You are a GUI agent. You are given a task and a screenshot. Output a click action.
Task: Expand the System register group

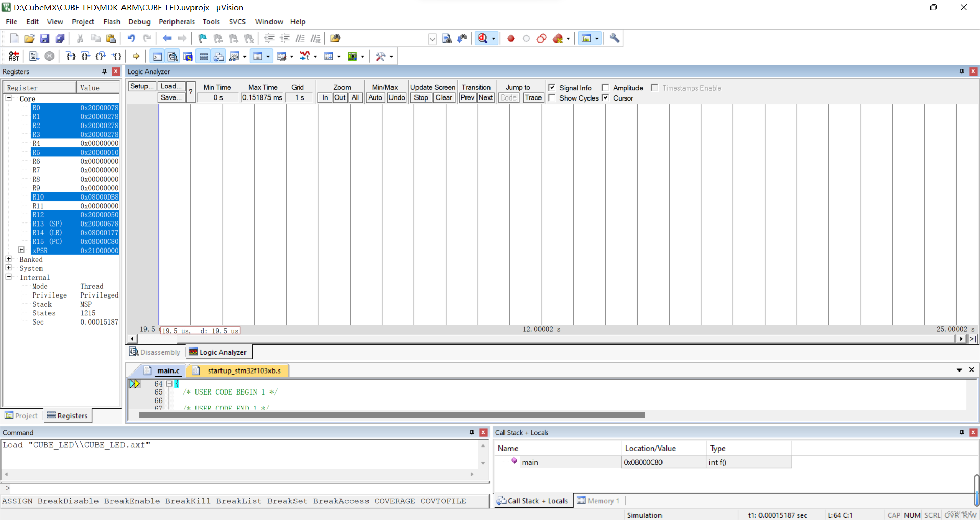pyautogui.click(x=9, y=268)
